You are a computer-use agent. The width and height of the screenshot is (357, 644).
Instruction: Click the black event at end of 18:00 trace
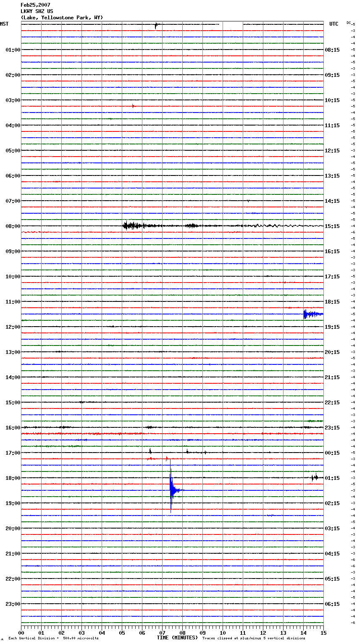[x=315, y=477]
